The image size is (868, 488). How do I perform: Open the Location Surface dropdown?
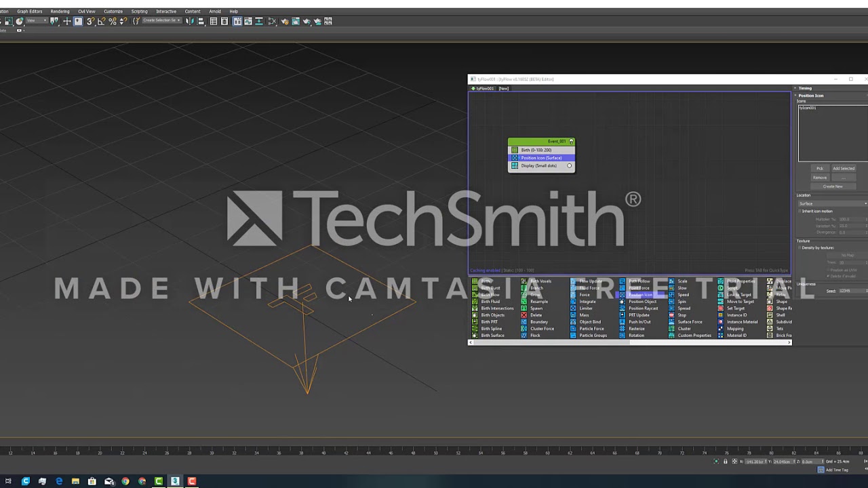(x=833, y=204)
